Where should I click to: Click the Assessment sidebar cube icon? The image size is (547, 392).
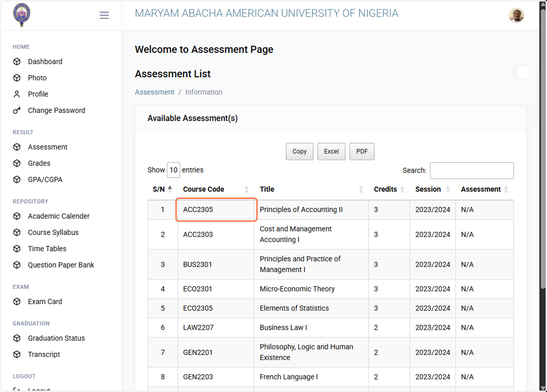17,147
